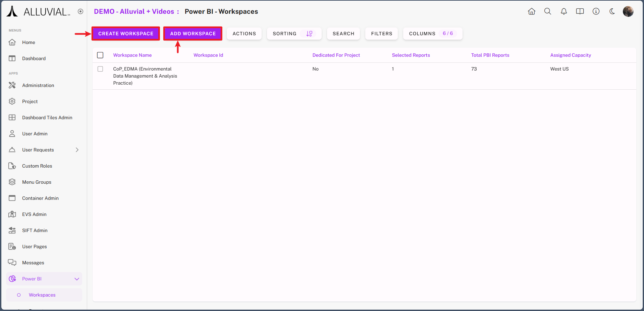Go to Administration in sidebar
644x311 pixels.
[38, 85]
